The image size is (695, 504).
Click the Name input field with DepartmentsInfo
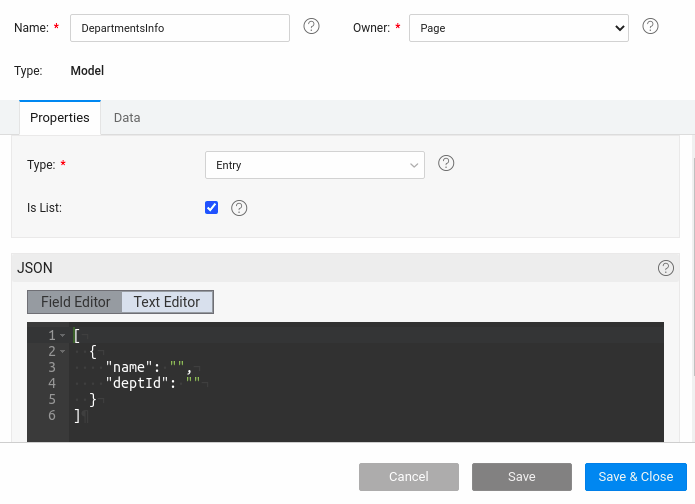[180, 28]
